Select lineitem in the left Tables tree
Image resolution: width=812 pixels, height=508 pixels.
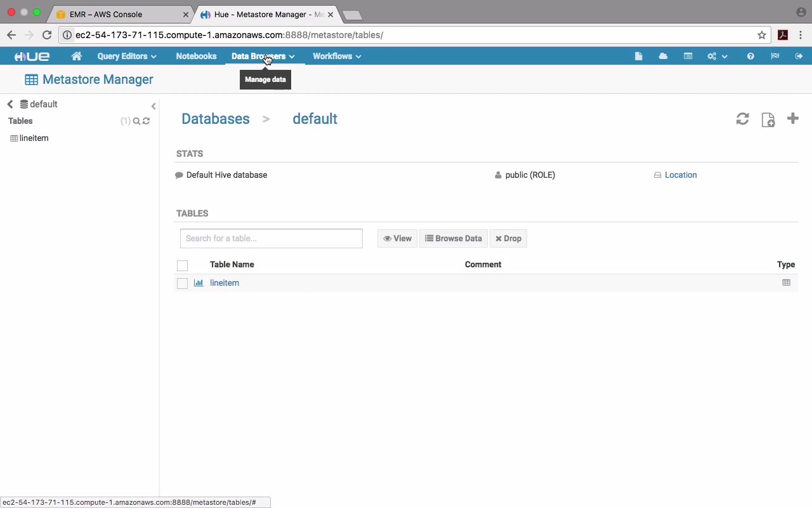tap(34, 138)
